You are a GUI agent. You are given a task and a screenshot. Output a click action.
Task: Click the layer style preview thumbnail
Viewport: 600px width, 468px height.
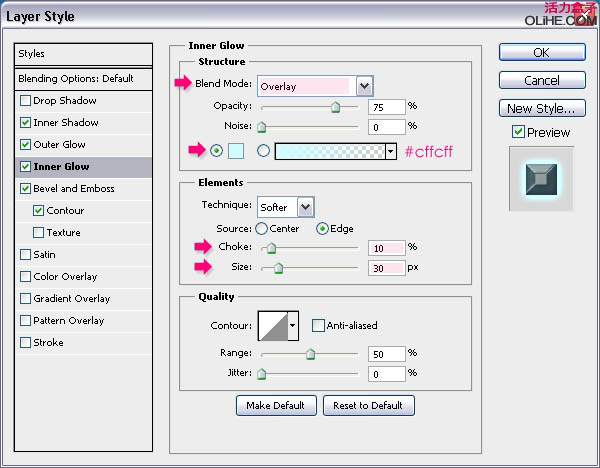click(x=541, y=178)
